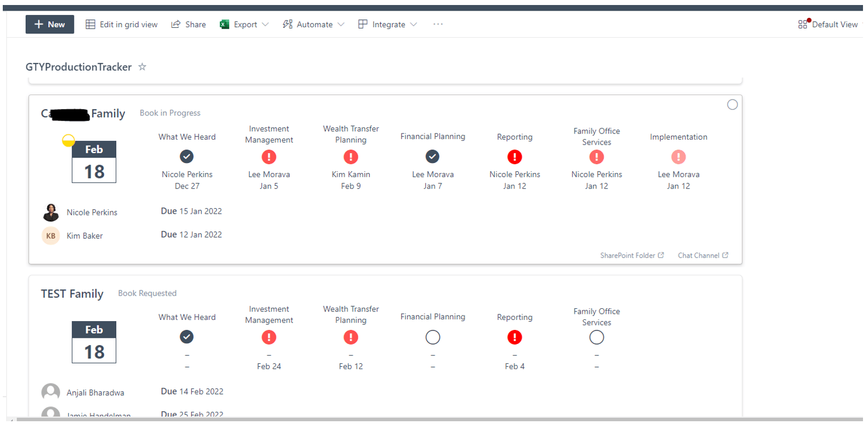
Task: Click the Excel icon next to Export
Action: [225, 24]
